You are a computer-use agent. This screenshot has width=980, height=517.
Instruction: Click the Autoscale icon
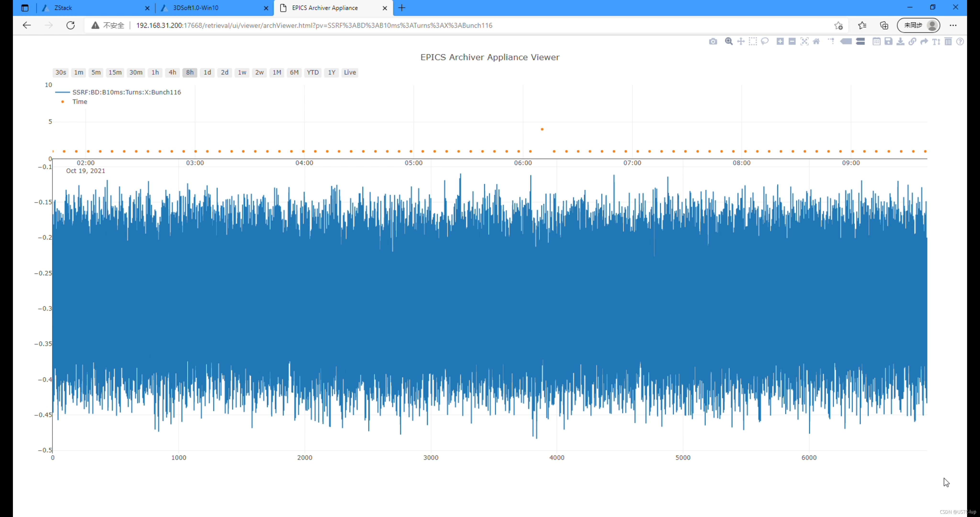point(804,41)
